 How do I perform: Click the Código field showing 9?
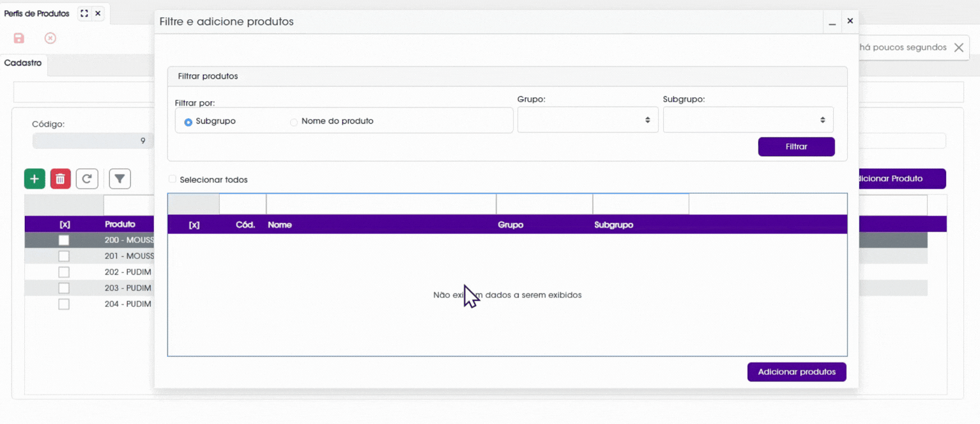(93, 141)
